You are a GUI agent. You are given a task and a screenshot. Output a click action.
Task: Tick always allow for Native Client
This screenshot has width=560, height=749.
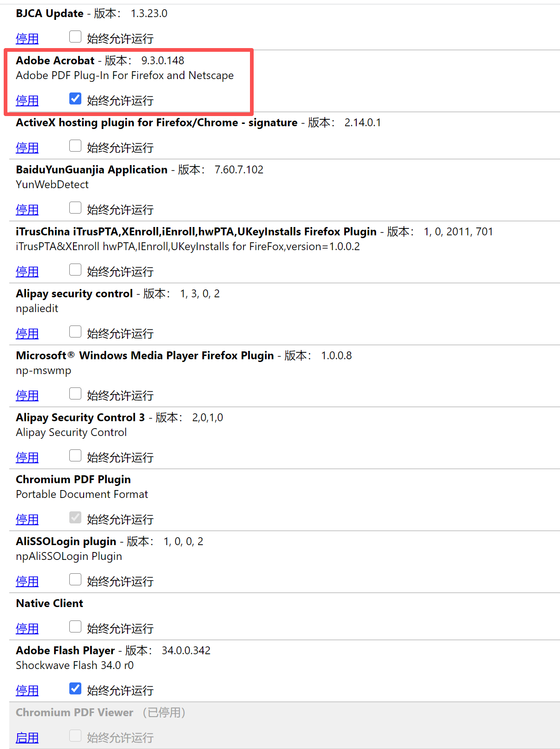click(75, 626)
